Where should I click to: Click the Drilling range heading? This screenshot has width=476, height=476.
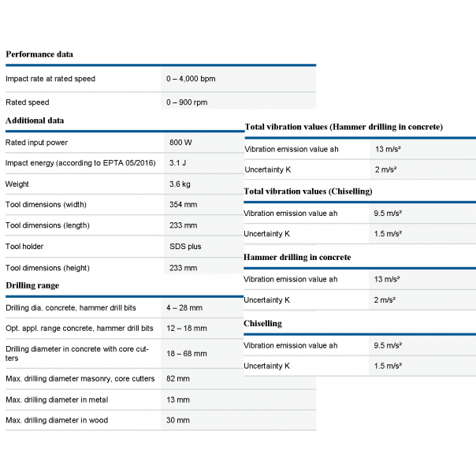click(x=32, y=285)
